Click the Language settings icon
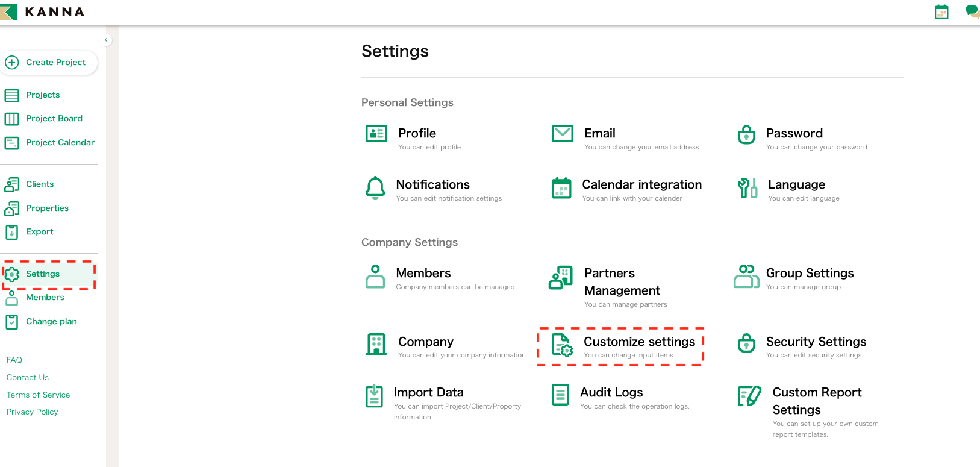The image size is (980, 467). point(747,188)
